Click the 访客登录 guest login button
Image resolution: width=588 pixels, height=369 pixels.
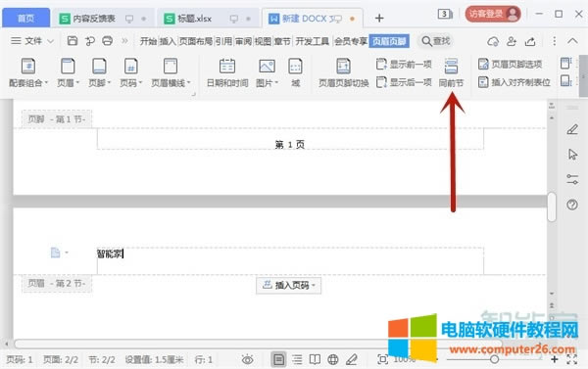[x=493, y=15]
